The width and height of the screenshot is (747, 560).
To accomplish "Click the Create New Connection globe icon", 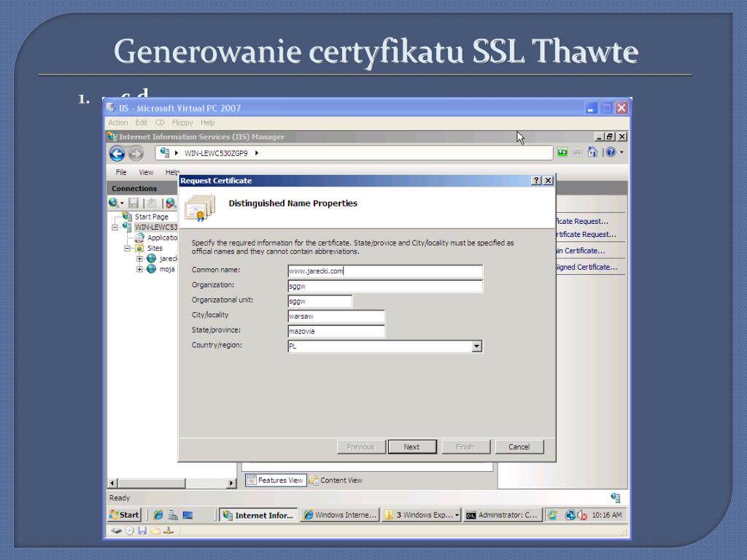I will point(113,203).
